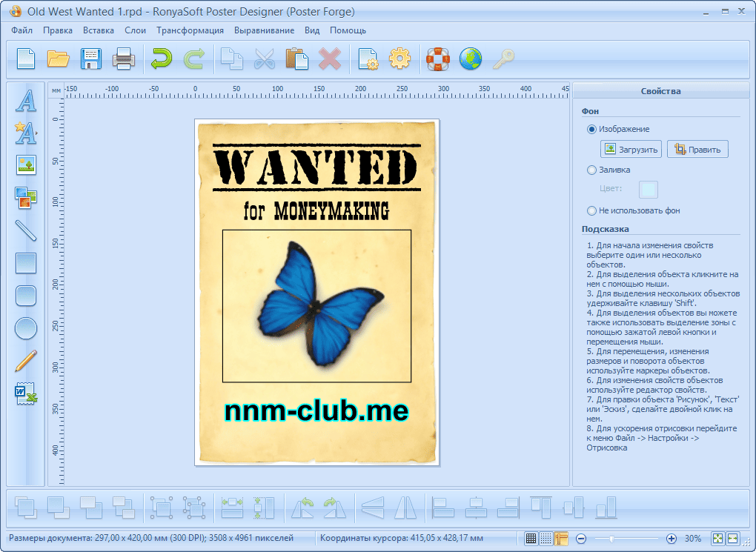Select the Line drawing tool
Screen dimensions: 756x552
pos(26,230)
